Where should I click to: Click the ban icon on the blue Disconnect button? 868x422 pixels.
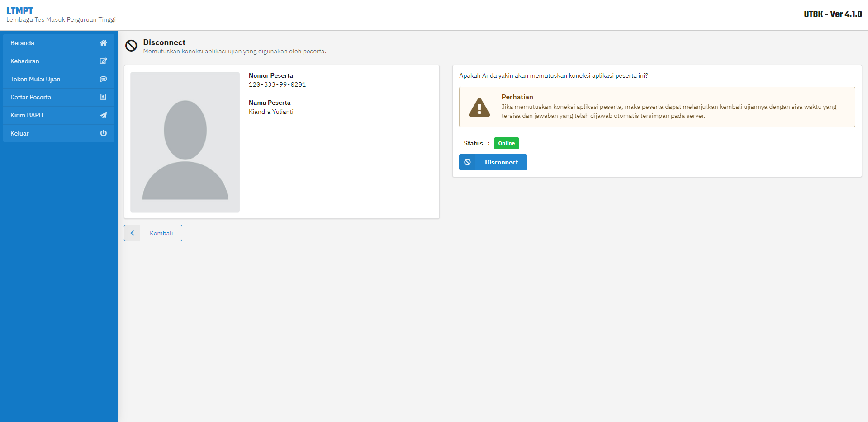pyautogui.click(x=467, y=162)
